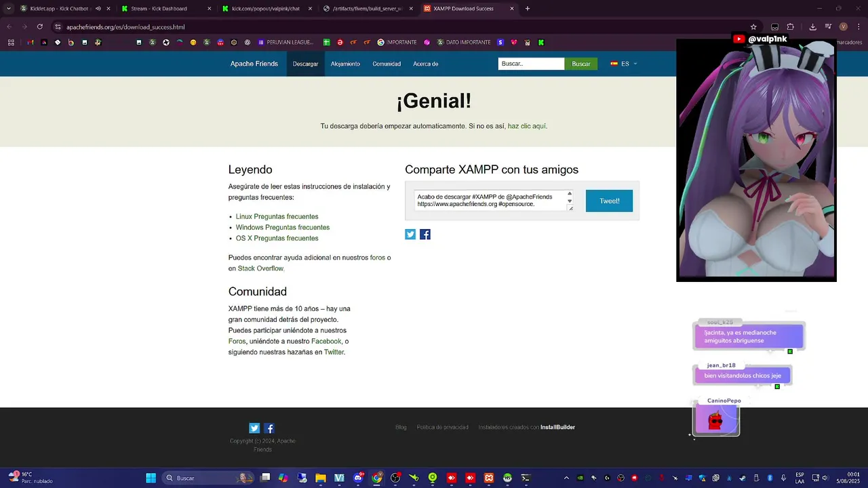
Task: Go to Apache Friends home link
Action: (254, 64)
